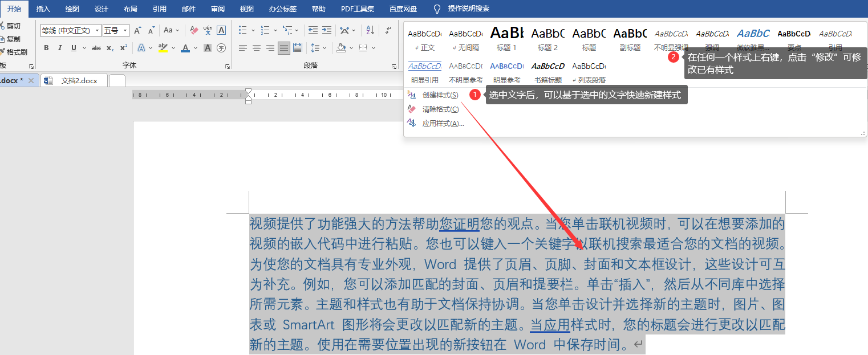
Task: Toggle strikethrough formatting
Action: [96, 48]
